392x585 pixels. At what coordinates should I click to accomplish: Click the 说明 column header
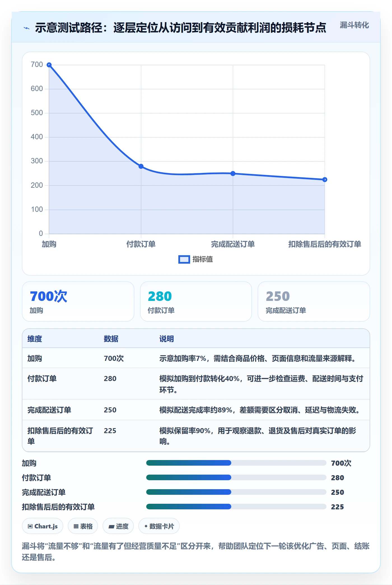167,339
